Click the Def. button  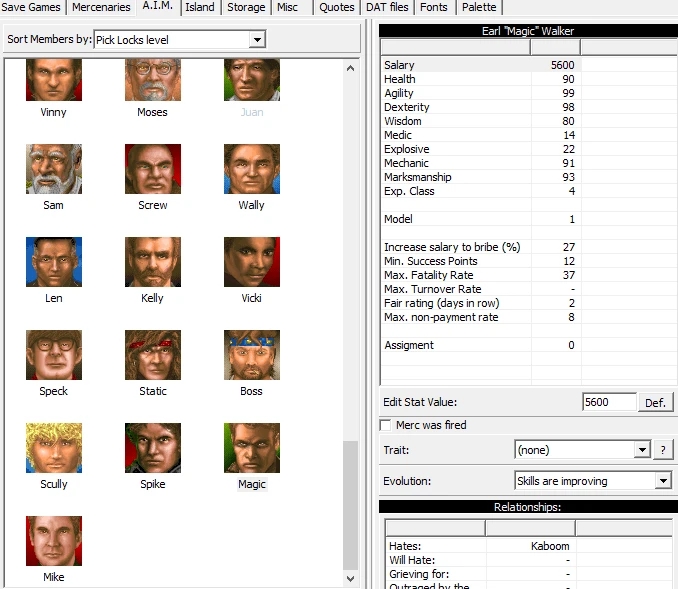coord(655,403)
